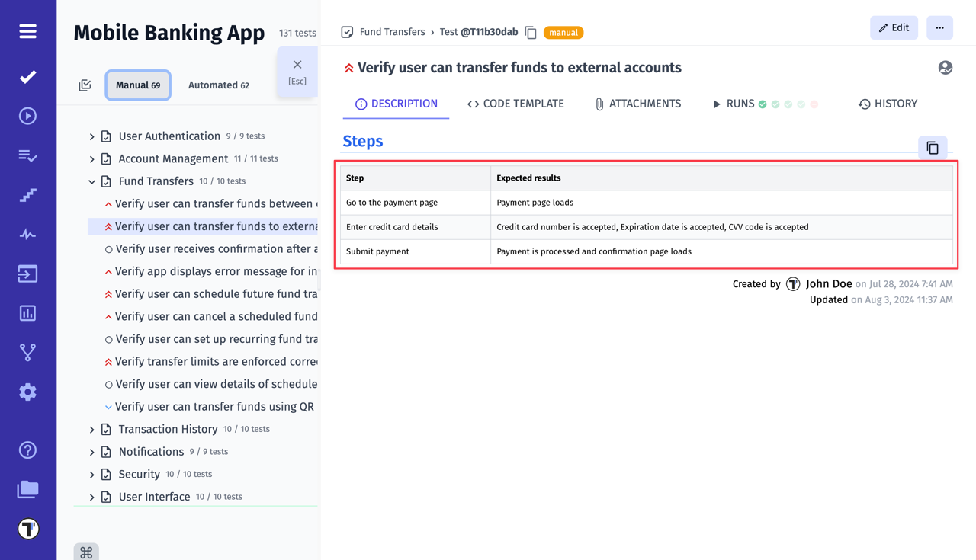Click the copy Steps table icon
976x560 pixels.
933,147
